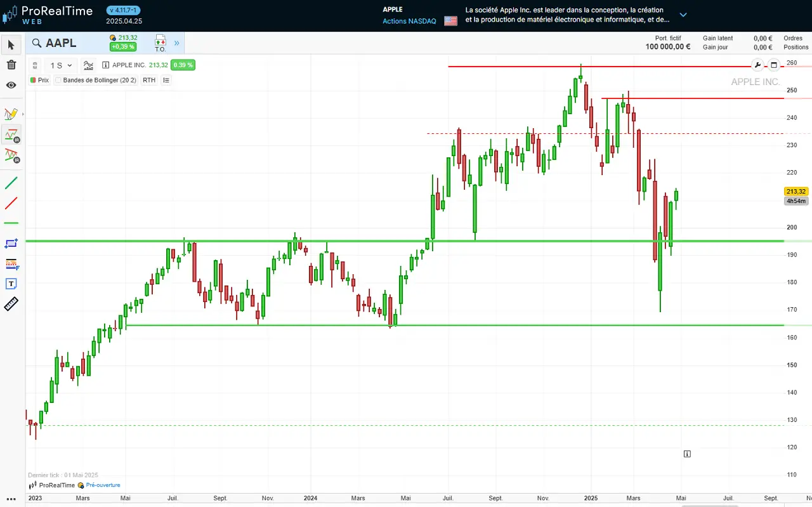Pick the red oblique line tool
Image resolution: width=812 pixels, height=507 pixels.
(11, 204)
